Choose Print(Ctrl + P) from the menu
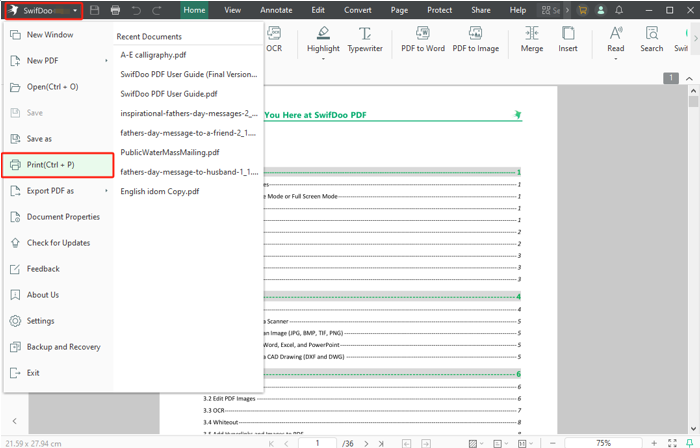The width and height of the screenshot is (700, 448). 58,165
